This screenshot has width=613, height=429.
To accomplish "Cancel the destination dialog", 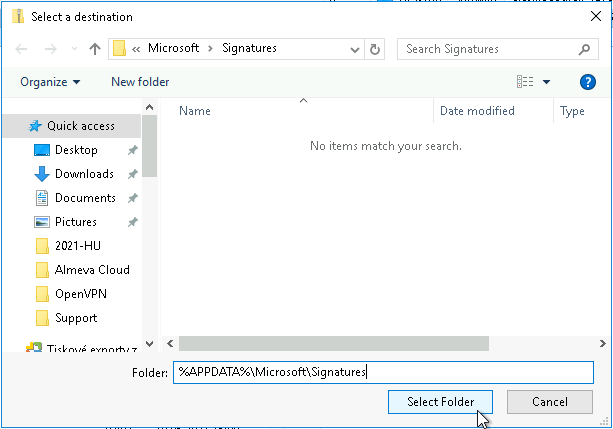I will [550, 402].
